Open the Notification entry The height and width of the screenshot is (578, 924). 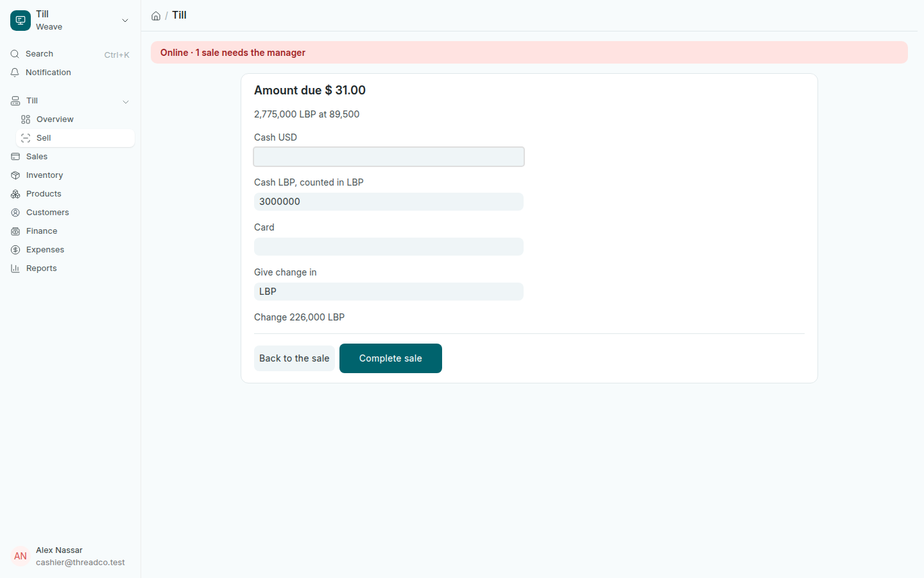coord(71,73)
